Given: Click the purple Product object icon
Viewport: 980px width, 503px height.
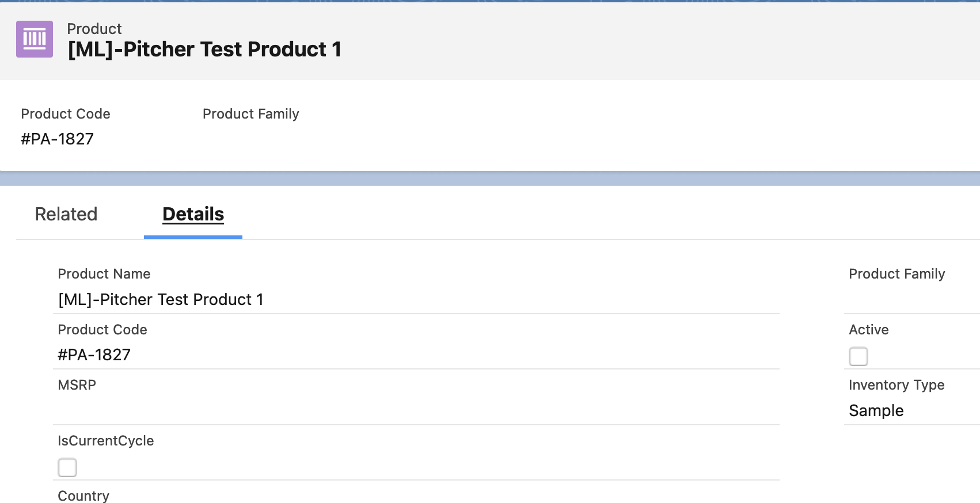Looking at the screenshot, I should tap(35, 39).
